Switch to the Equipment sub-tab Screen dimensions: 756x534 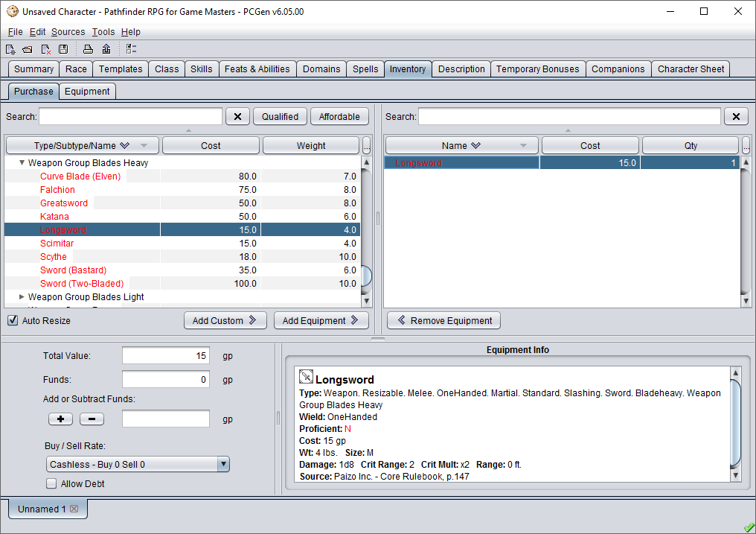[87, 91]
